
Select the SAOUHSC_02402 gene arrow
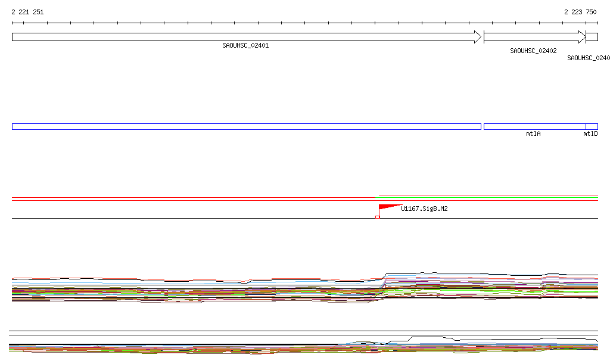point(534,37)
